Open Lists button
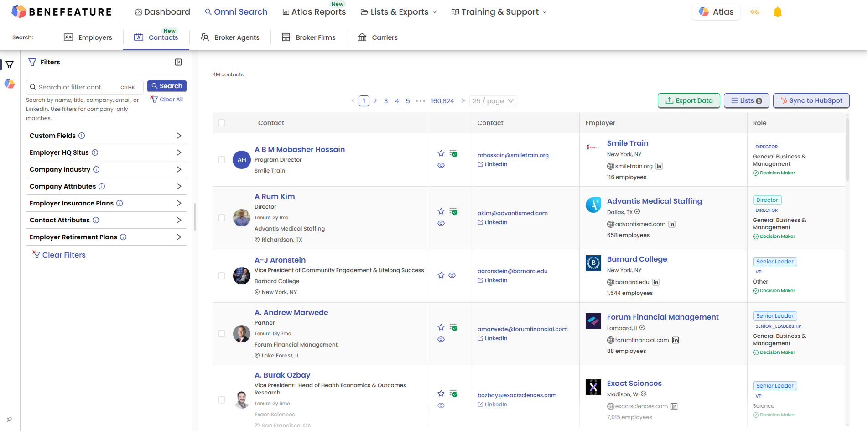 pos(747,100)
